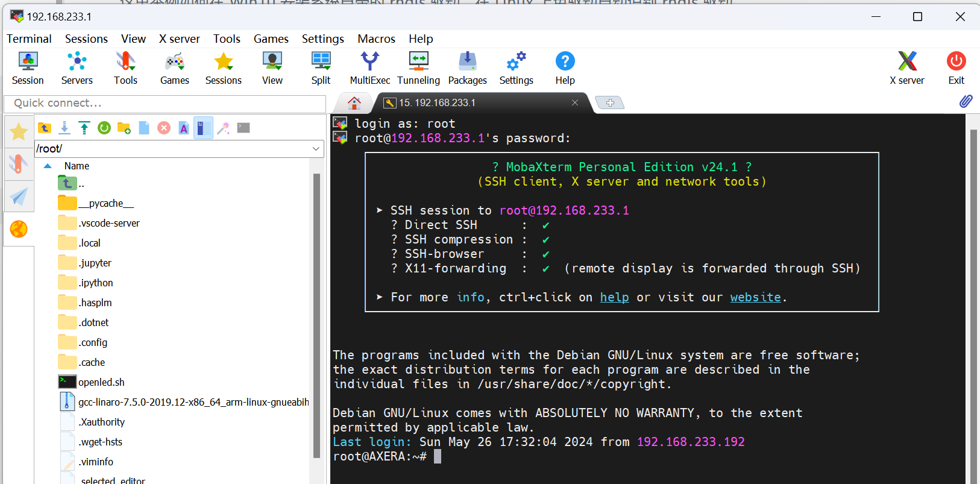Open the Settings gears toolbar icon
Image resolution: width=980 pixels, height=484 pixels.
(516, 68)
